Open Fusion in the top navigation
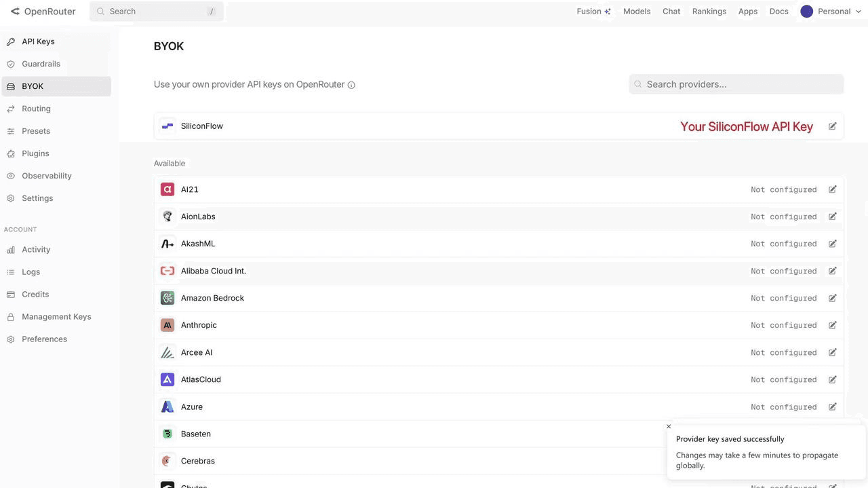 [593, 12]
